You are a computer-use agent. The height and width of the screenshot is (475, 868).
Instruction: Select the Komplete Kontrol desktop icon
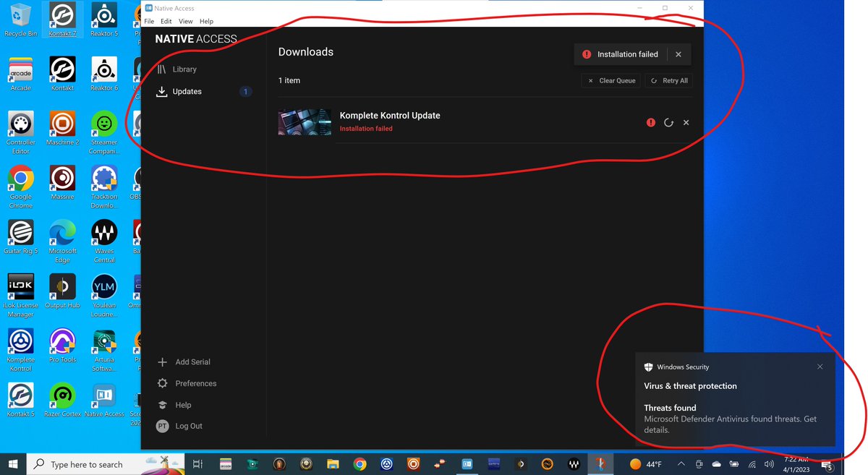point(21,350)
